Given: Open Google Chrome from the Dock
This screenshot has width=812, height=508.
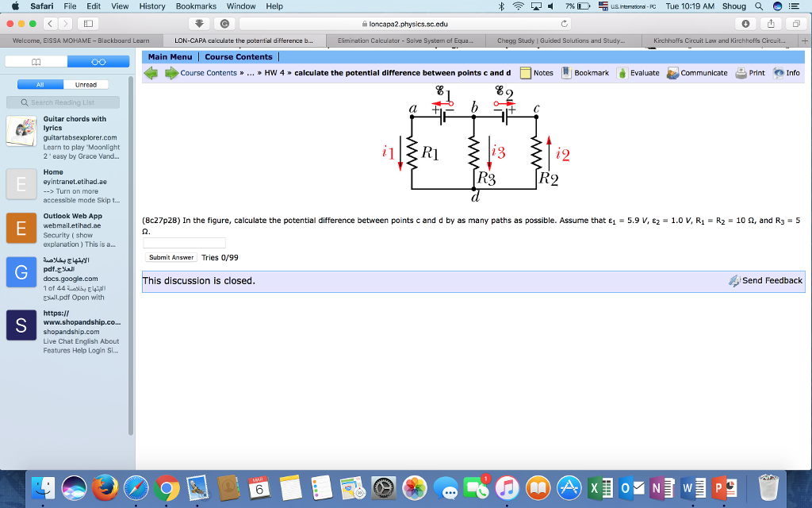Looking at the screenshot, I should (166, 487).
